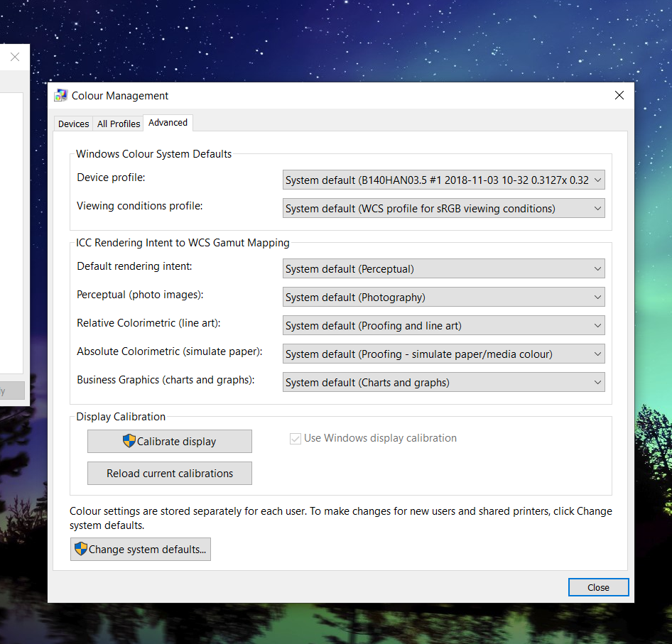This screenshot has height=644, width=672.
Task: Close the Colour Management window with X
Action: (x=619, y=95)
